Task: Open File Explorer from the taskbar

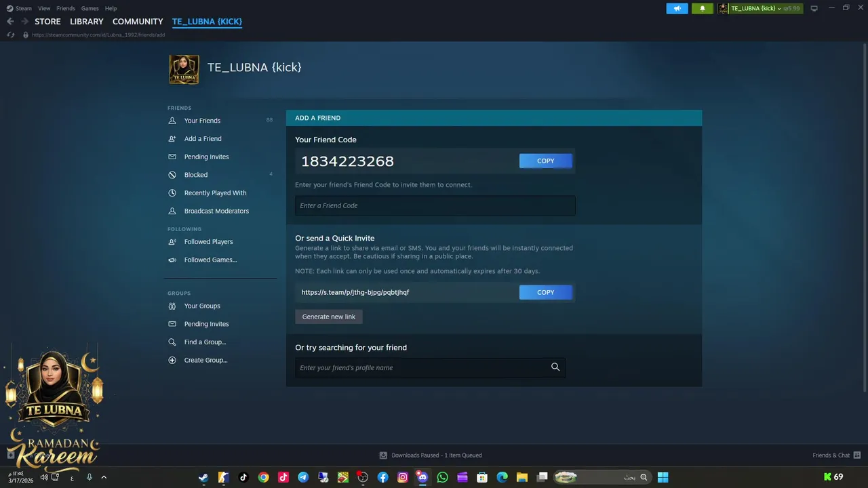Action: (x=522, y=477)
